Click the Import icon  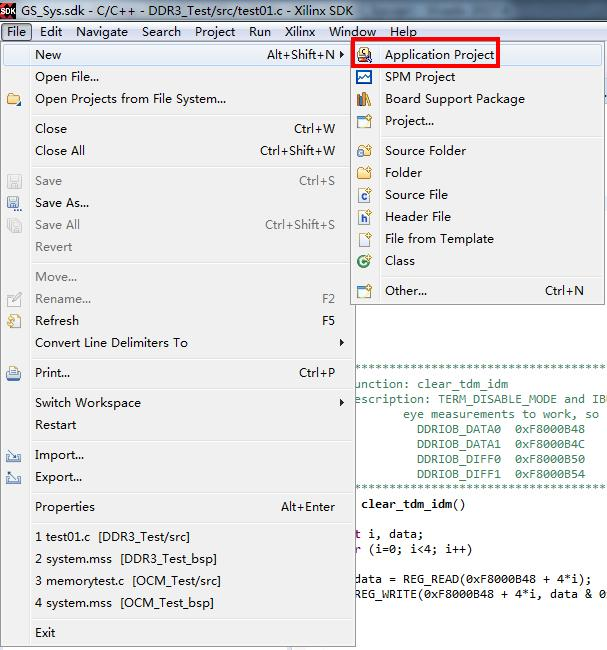point(14,456)
